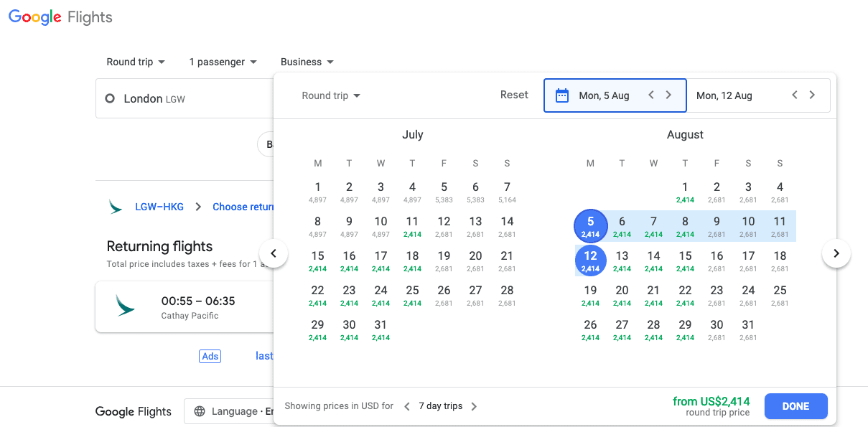
Task: Click the DONE button
Action: click(795, 406)
